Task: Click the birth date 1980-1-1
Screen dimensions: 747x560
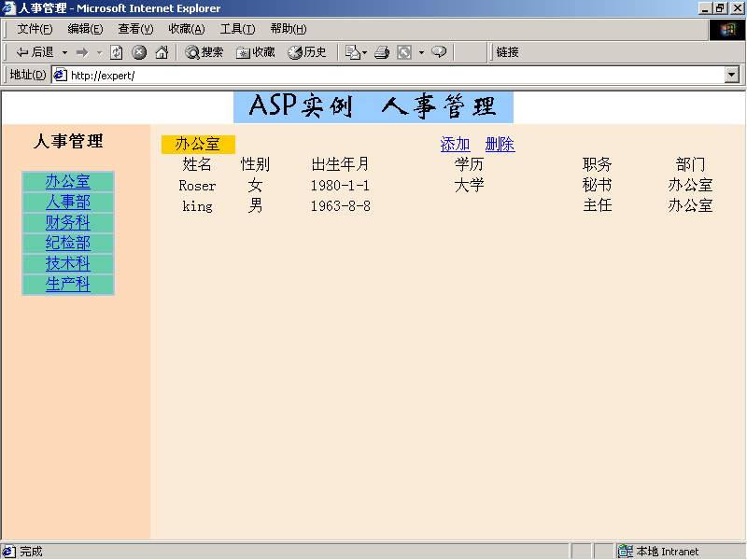Action: point(340,185)
